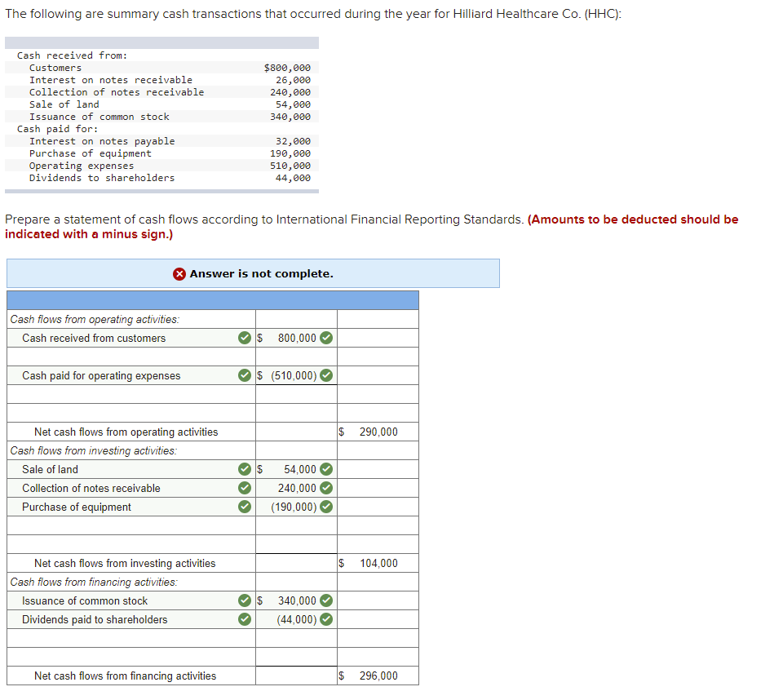The image size is (774, 700).
Task: Click the blank blue header bar above the statement
Action: [x=212, y=300]
